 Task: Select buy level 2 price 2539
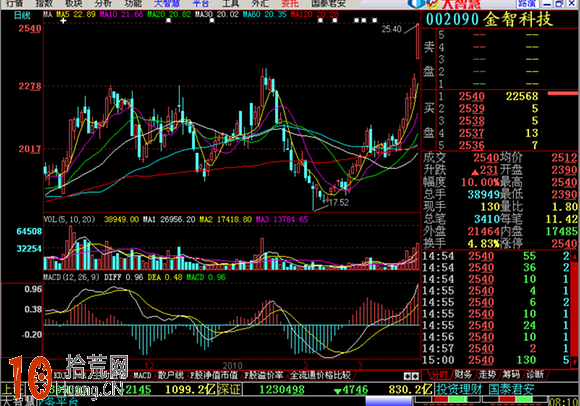[x=472, y=109]
